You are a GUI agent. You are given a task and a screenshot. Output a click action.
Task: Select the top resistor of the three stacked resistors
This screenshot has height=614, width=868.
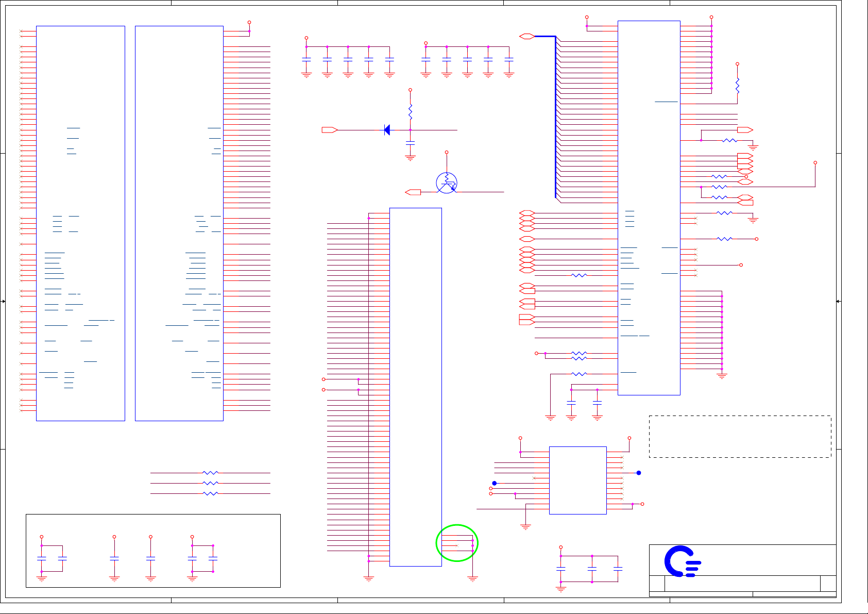tap(211, 473)
